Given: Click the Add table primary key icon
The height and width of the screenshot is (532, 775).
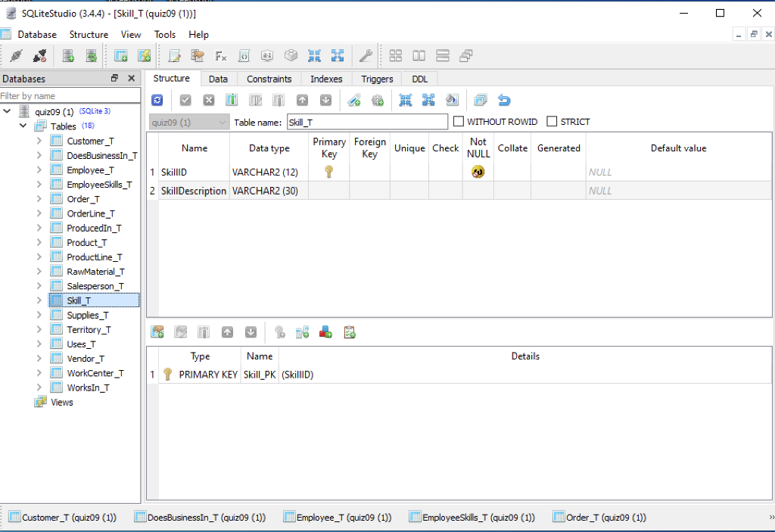Looking at the screenshot, I should pyautogui.click(x=280, y=332).
